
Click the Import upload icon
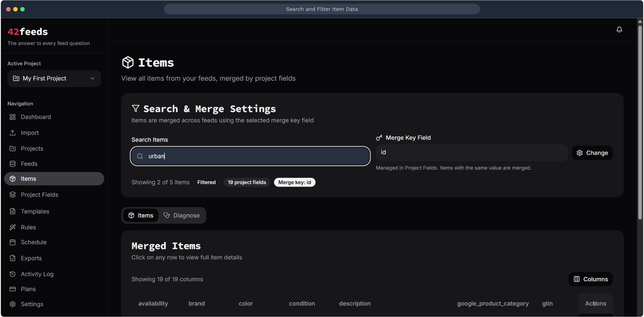(12, 133)
